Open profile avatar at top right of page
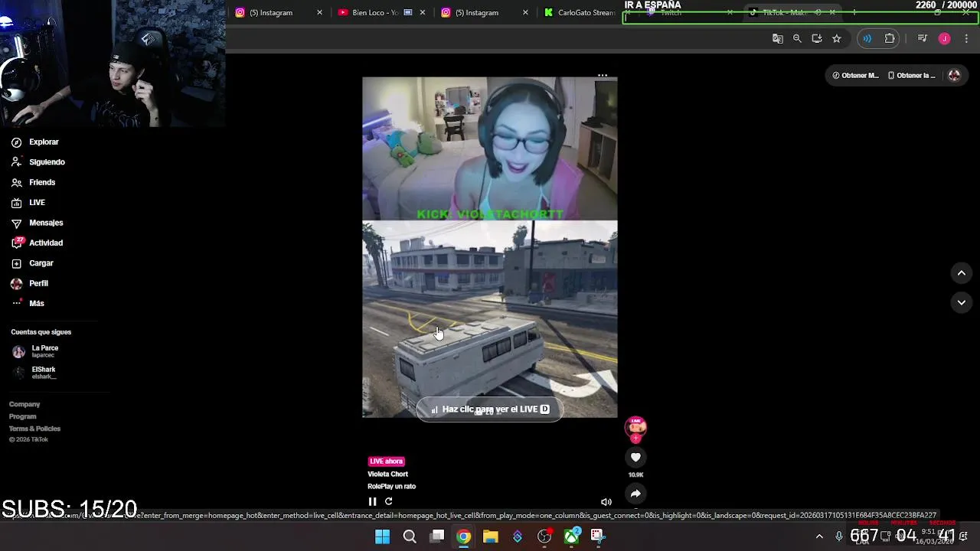The height and width of the screenshot is (551, 980). (x=954, y=75)
